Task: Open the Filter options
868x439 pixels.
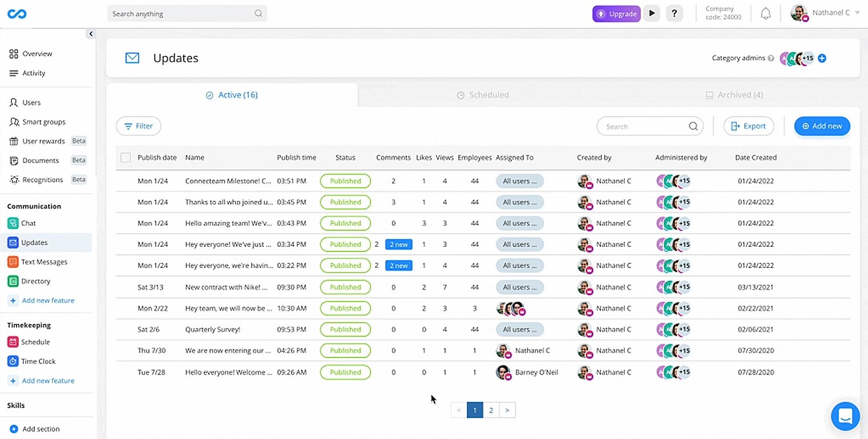Action: 139,126
